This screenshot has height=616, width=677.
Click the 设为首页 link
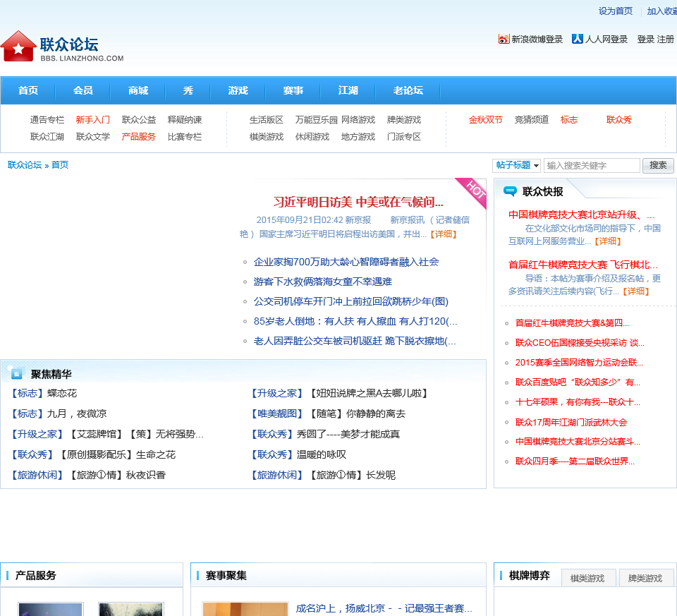point(615,11)
